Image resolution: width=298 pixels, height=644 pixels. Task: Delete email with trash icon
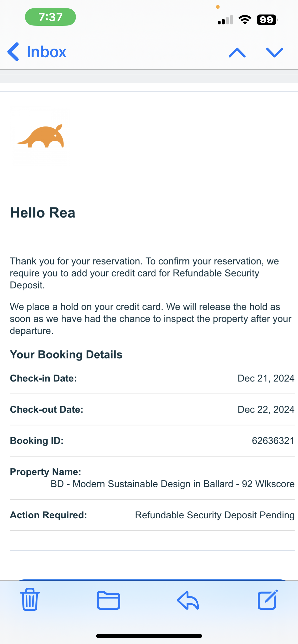click(x=30, y=599)
